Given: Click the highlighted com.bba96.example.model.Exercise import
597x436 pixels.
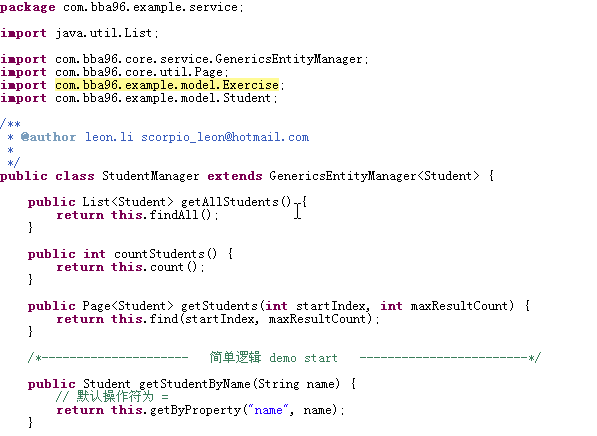Looking at the screenshot, I should click(x=167, y=85).
